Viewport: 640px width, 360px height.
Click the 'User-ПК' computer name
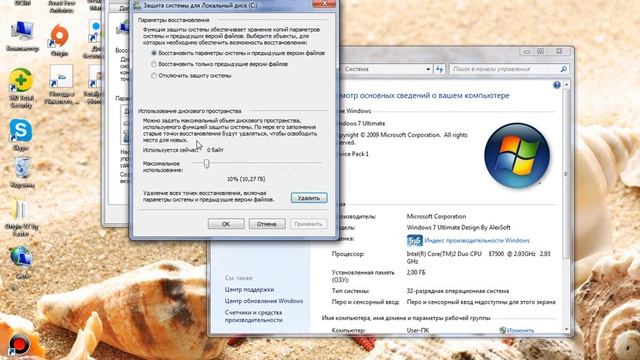(418, 330)
